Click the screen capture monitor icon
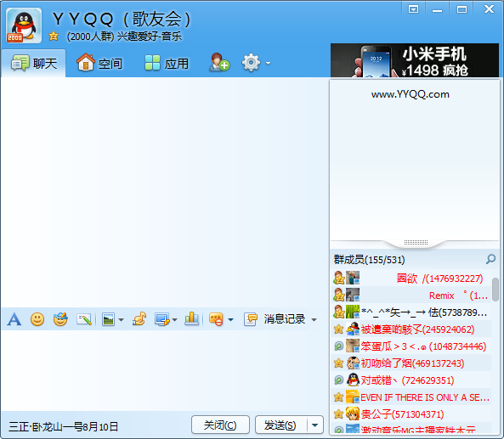The image size is (504, 439). [x=162, y=319]
